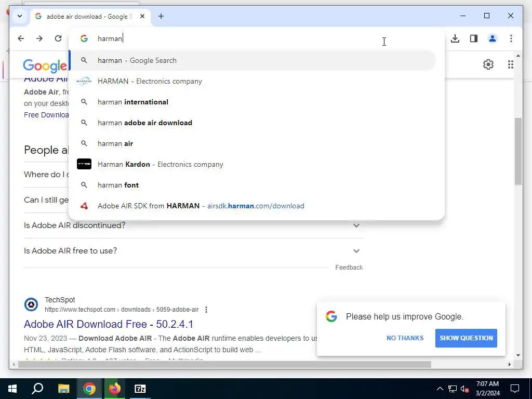Go forward using the browser forward arrow
532x399 pixels.
point(39,38)
